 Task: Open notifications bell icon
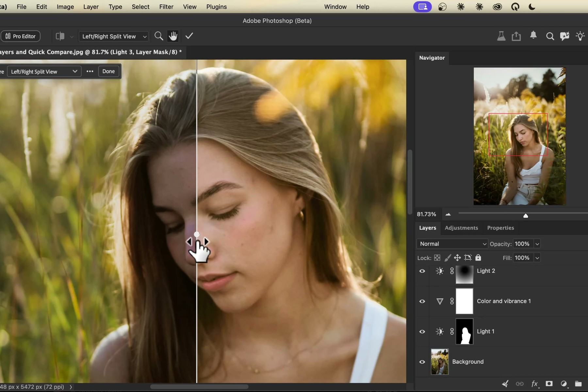533,35
